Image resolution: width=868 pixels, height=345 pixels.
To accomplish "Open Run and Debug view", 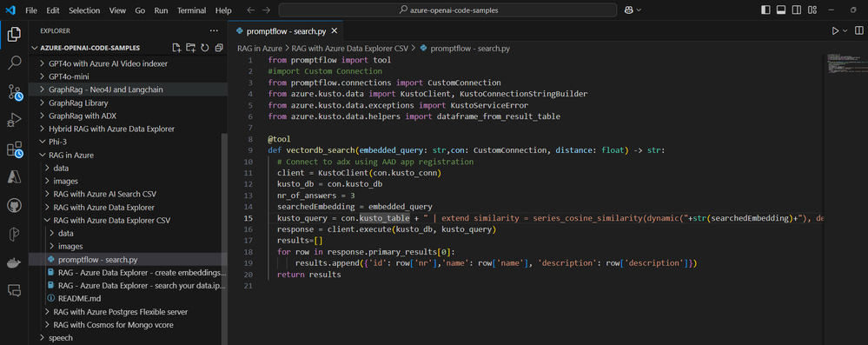I will pyautogui.click(x=14, y=120).
